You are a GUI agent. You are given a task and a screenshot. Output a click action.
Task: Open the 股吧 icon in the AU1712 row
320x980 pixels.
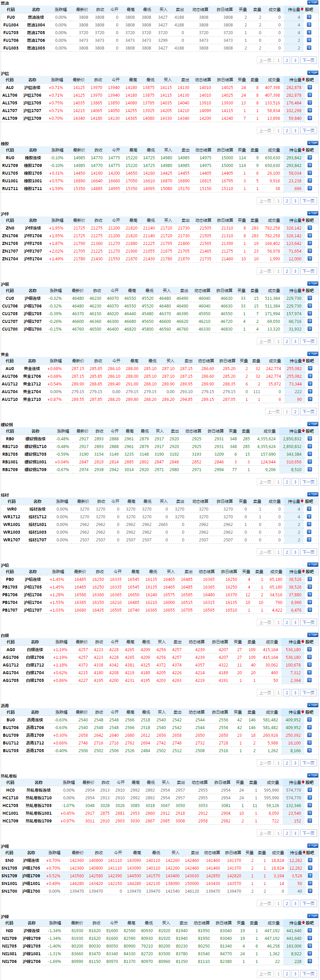click(x=310, y=383)
